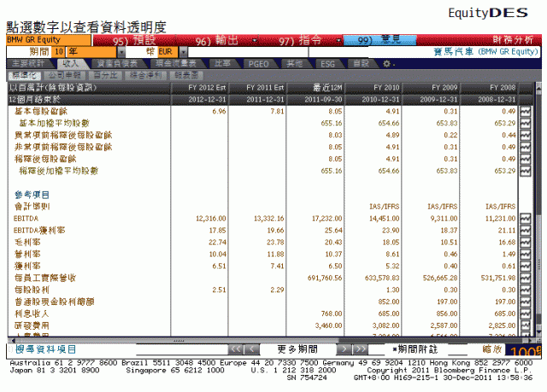
Task: Click the 最近12M column header
Action: tap(315, 88)
